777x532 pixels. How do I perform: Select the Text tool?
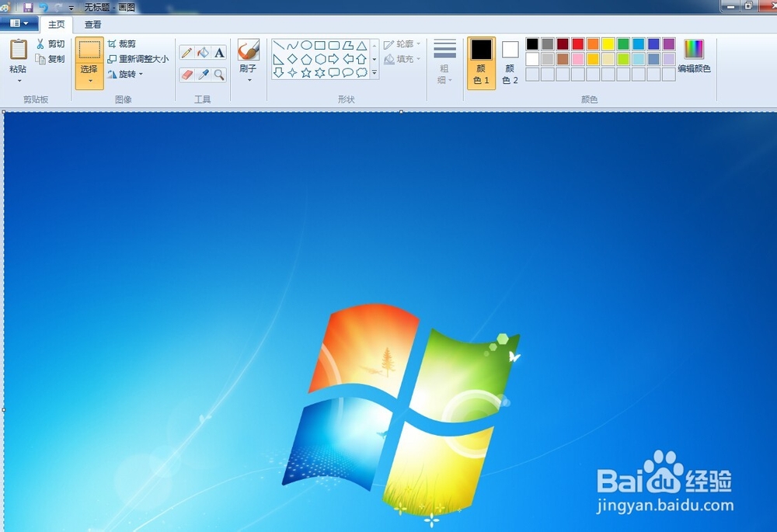pyautogui.click(x=219, y=53)
